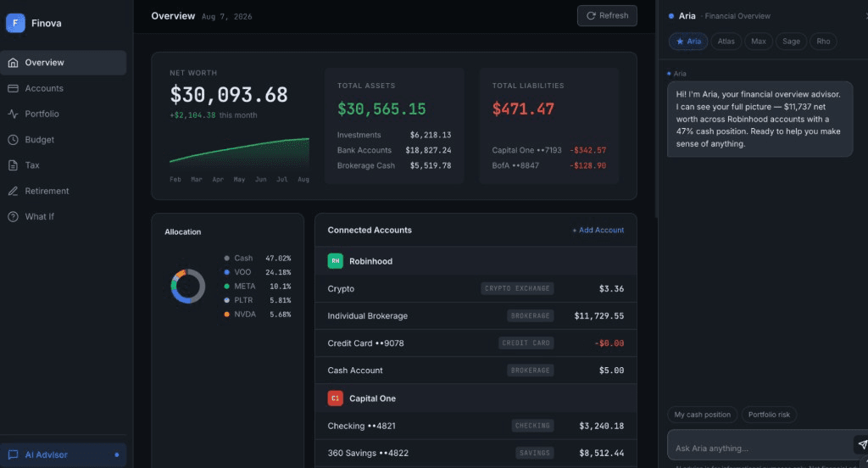868x468 pixels.
Task: Select the Checking ••4821 row
Action: [x=476, y=426]
